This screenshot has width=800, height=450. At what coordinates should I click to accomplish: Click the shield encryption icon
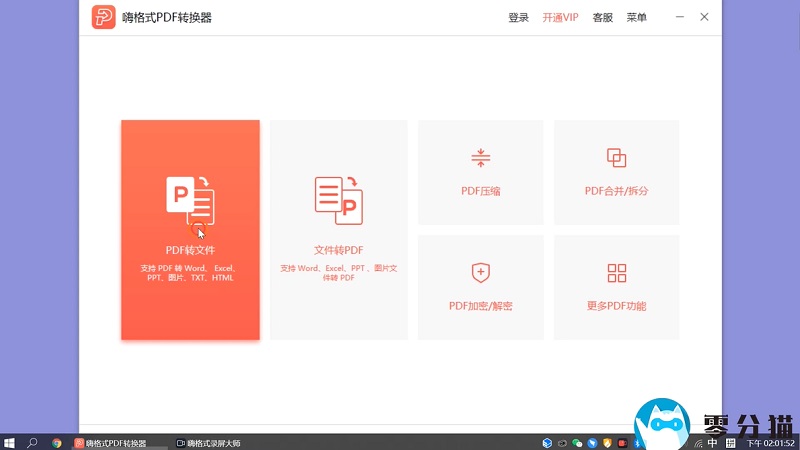click(x=481, y=273)
